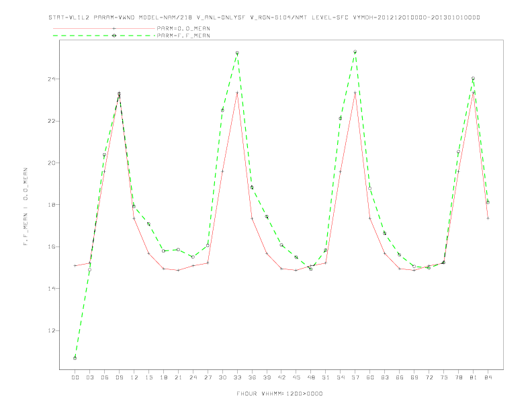Click the x-axis tick label 36
Screen dimensions: 532x411
click(252, 377)
